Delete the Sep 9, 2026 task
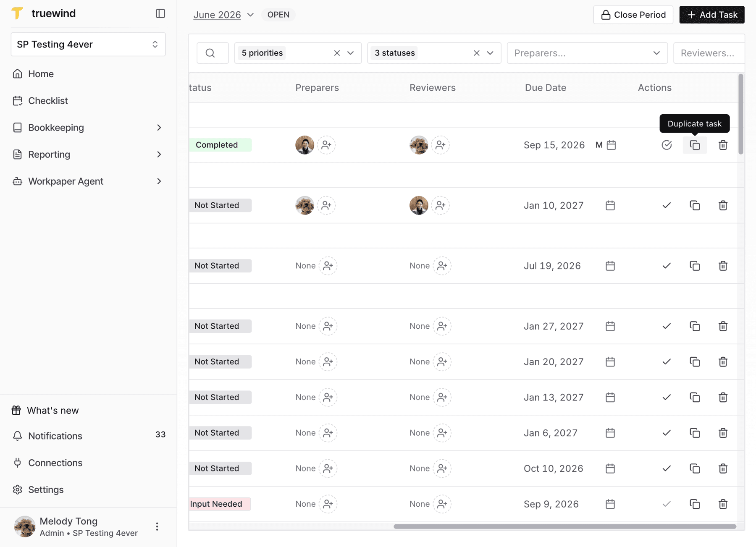The height and width of the screenshot is (547, 756). coord(723,504)
